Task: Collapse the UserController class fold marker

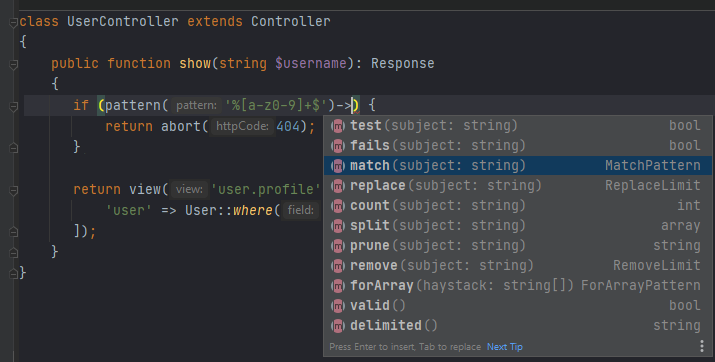Action: pyautogui.click(x=14, y=22)
